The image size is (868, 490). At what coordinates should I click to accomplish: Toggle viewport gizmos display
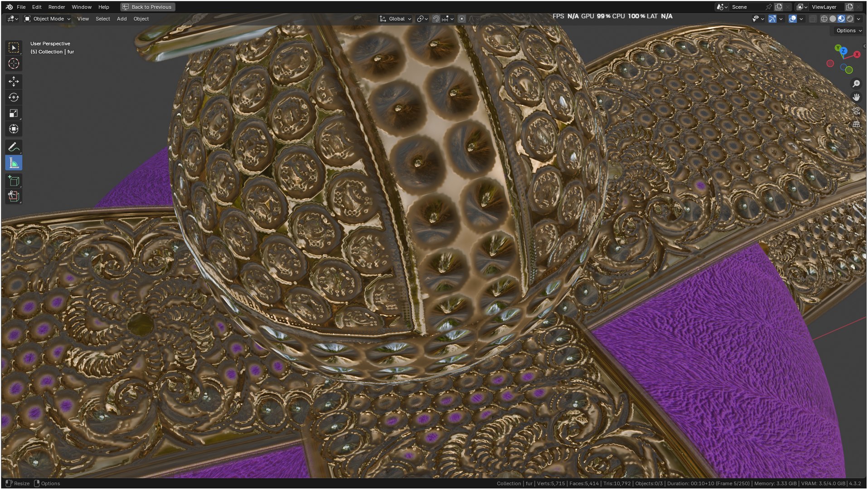(x=772, y=19)
